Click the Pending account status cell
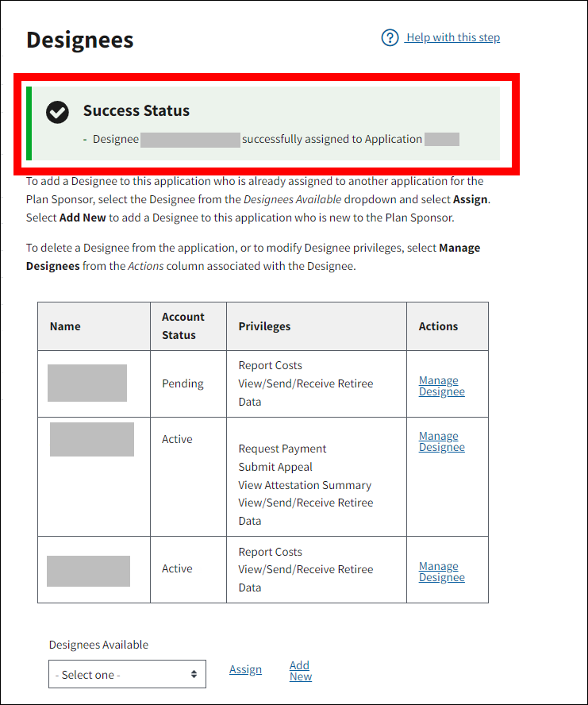The height and width of the screenshot is (705, 588). click(x=183, y=383)
